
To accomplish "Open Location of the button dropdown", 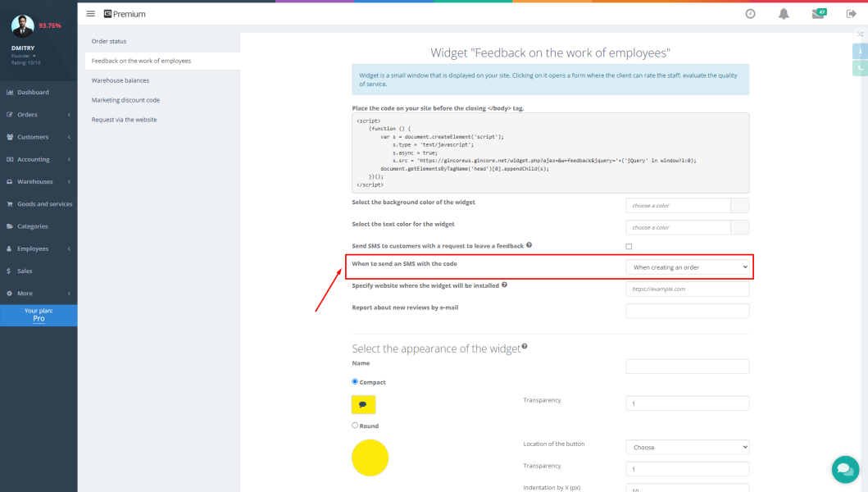I will (x=687, y=448).
